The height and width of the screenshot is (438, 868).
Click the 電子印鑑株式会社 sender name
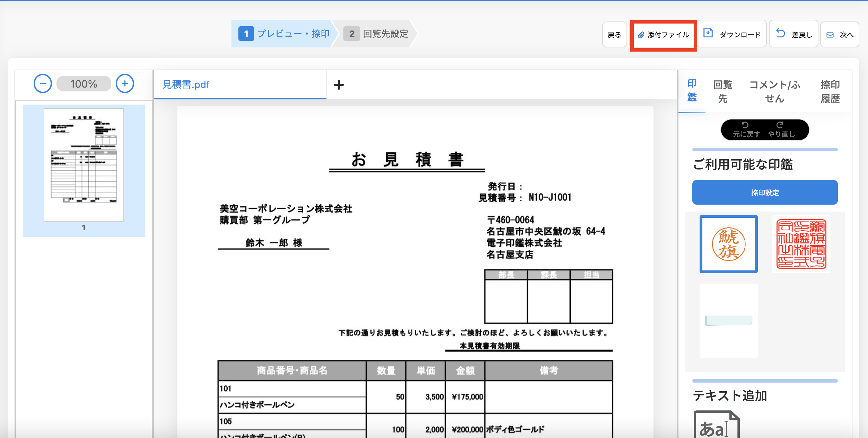coord(524,243)
